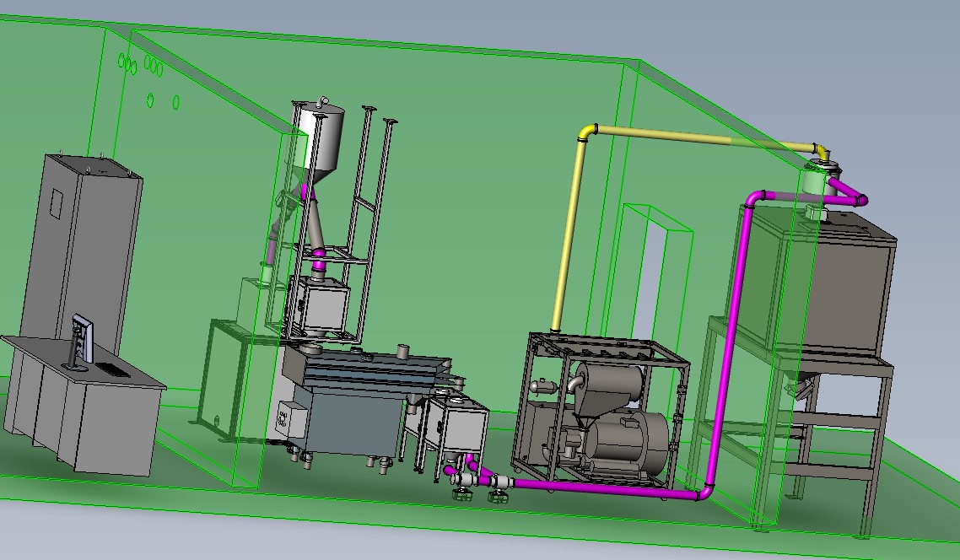
Task: Select the keyboard on the gray desk
Action: pos(111,369)
